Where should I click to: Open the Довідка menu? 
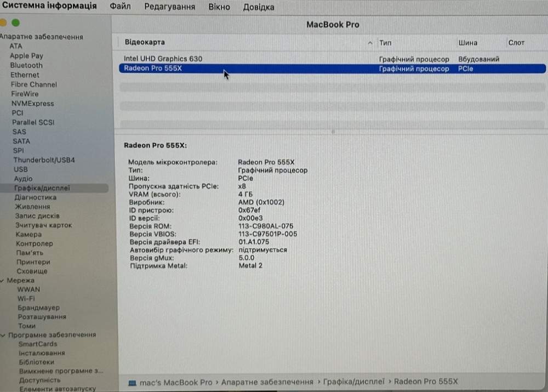[x=258, y=7]
